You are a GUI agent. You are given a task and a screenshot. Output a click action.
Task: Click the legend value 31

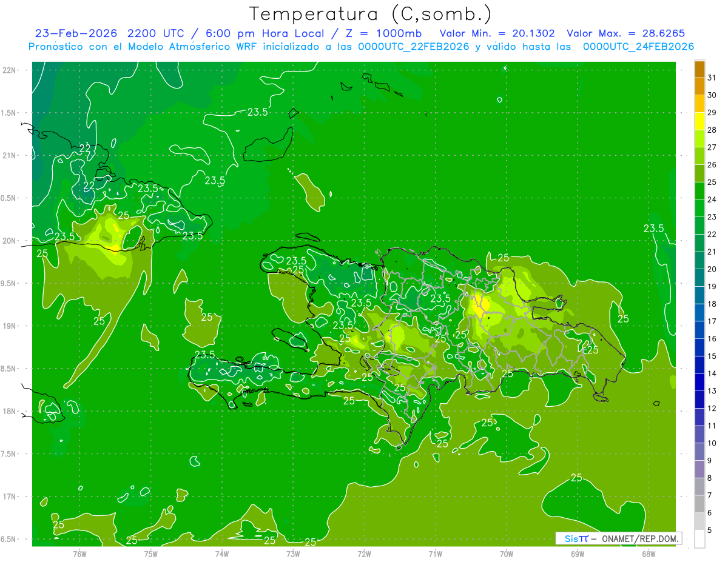click(x=712, y=78)
